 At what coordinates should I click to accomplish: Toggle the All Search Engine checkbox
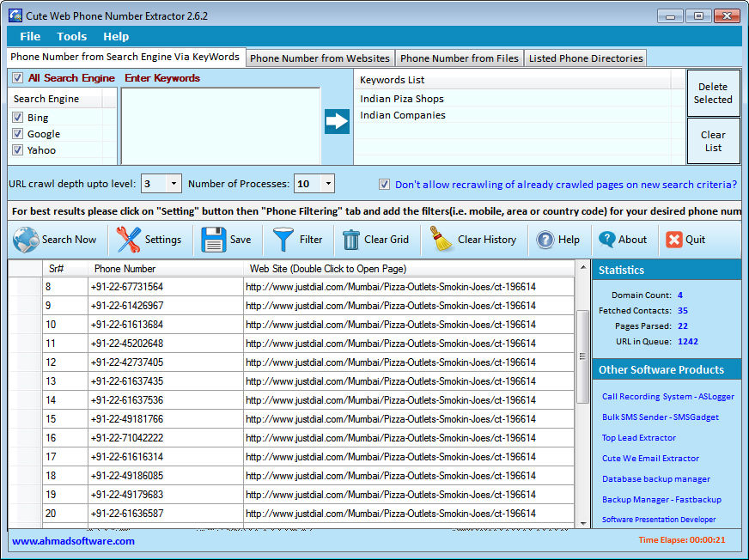pyautogui.click(x=18, y=78)
